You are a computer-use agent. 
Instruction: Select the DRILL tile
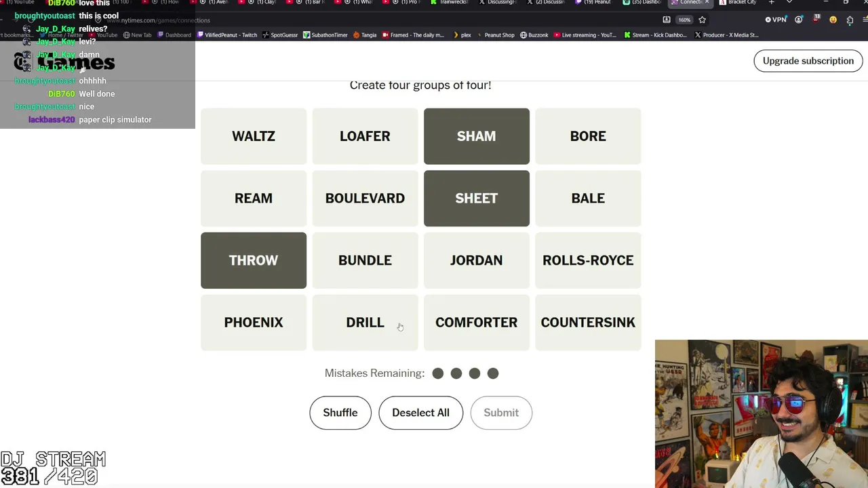click(x=365, y=323)
